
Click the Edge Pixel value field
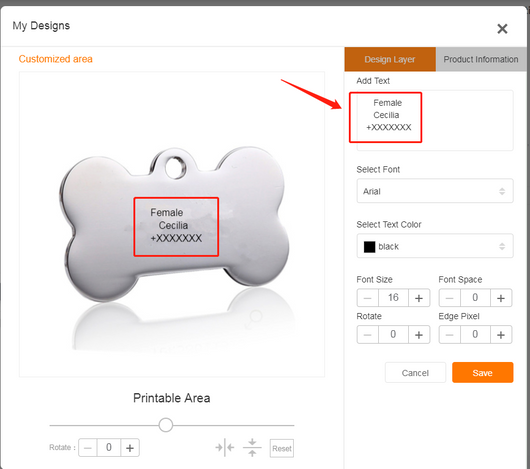point(475,335)
